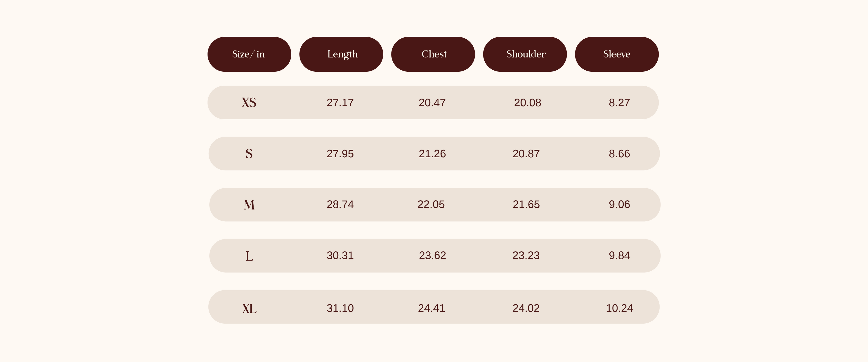
Task: Select the M chest value 22.05
Action: click(x=431, y=204)
